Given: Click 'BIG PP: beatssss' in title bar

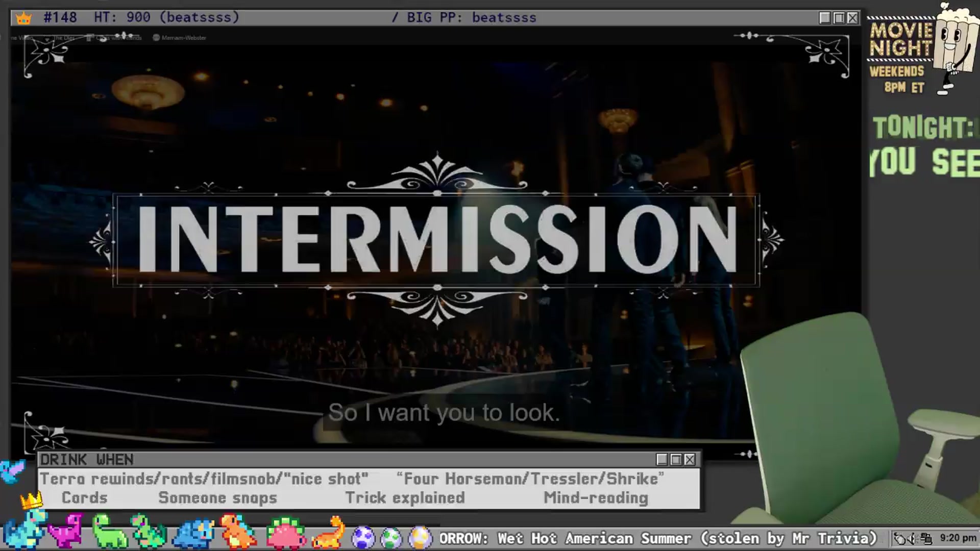Looking at the screenshot, I should point(472,17).
